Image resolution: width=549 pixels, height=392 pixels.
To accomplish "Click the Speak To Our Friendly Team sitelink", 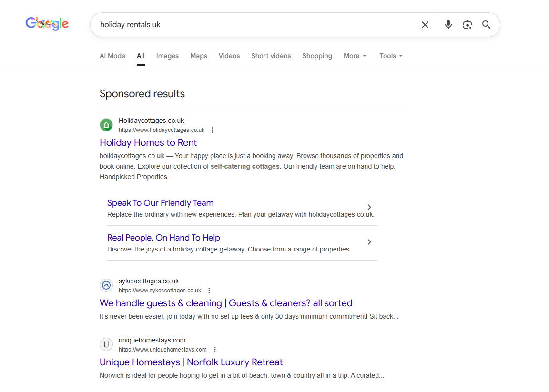I will click(160, 203).
